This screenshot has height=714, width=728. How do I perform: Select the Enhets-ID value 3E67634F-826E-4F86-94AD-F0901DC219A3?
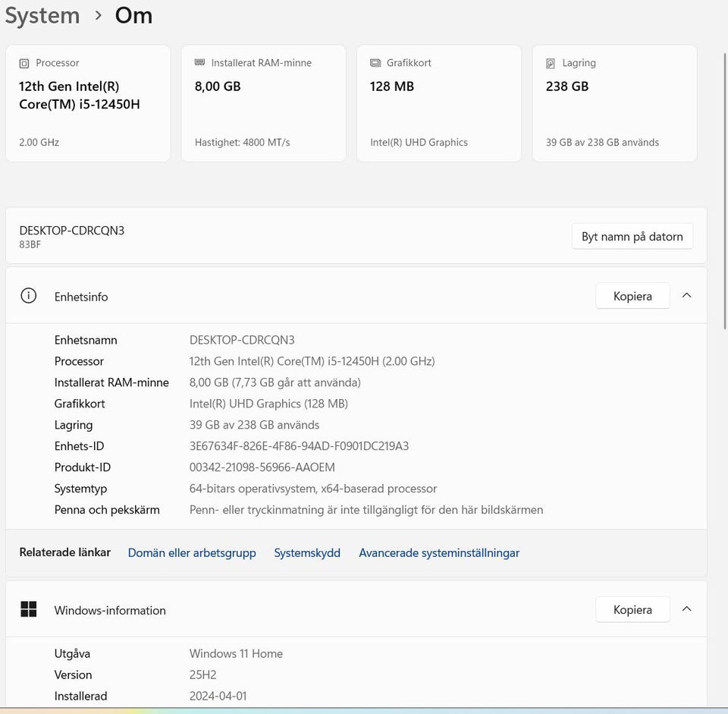pyautogui.click(x=299, y=446)
